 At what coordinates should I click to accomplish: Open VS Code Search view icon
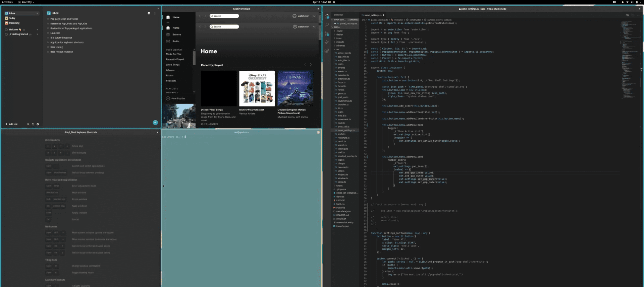tap(327, 25)
